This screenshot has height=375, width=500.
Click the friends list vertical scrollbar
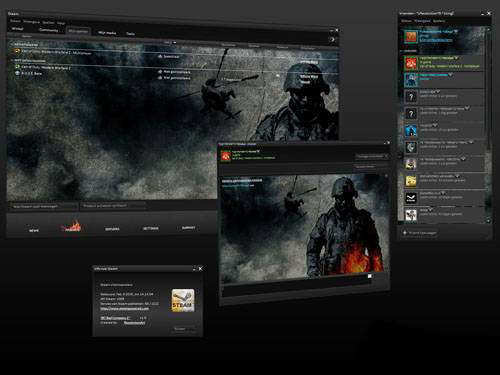click(488, 90)
